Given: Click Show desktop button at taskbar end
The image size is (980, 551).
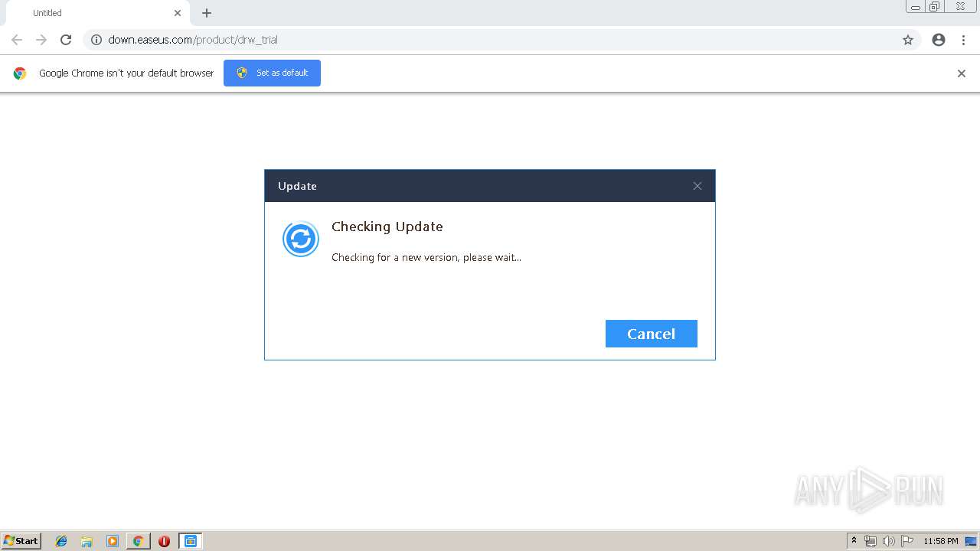Looking at the screenshot, I should [971, 541].
